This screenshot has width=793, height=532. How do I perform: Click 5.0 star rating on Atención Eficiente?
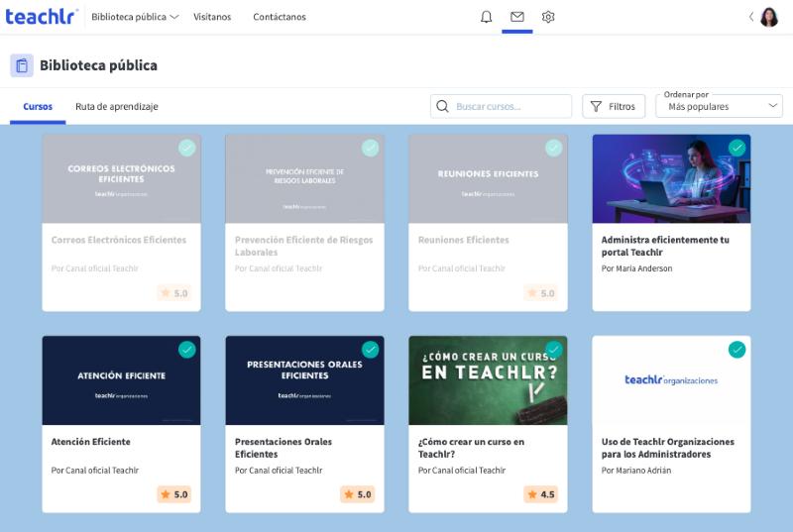point(174,494)
